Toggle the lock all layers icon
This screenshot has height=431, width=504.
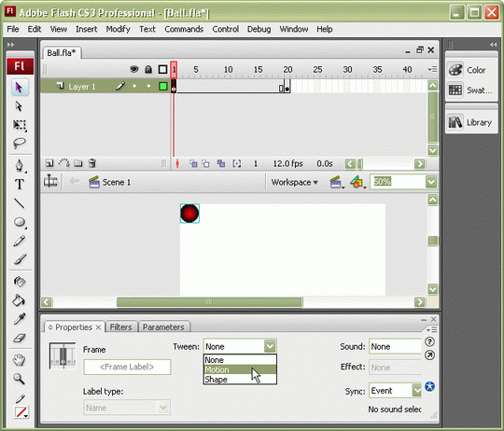tap(148, 69)
